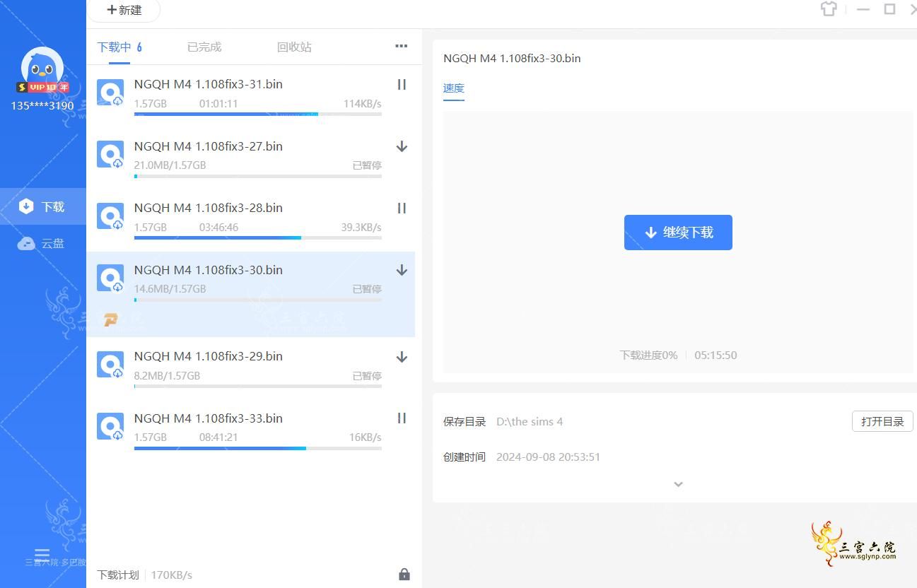
Task: Click the 21.0MB/1.57GB size text
Action: point(170,165)
